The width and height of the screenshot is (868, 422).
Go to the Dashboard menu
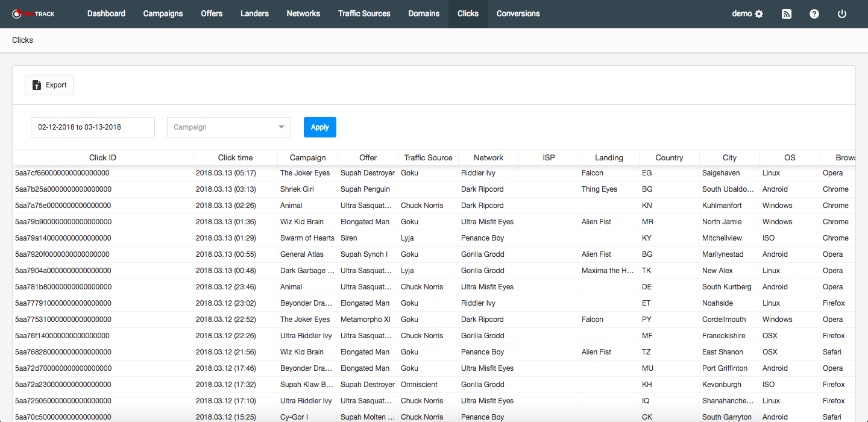pos(106,14)
